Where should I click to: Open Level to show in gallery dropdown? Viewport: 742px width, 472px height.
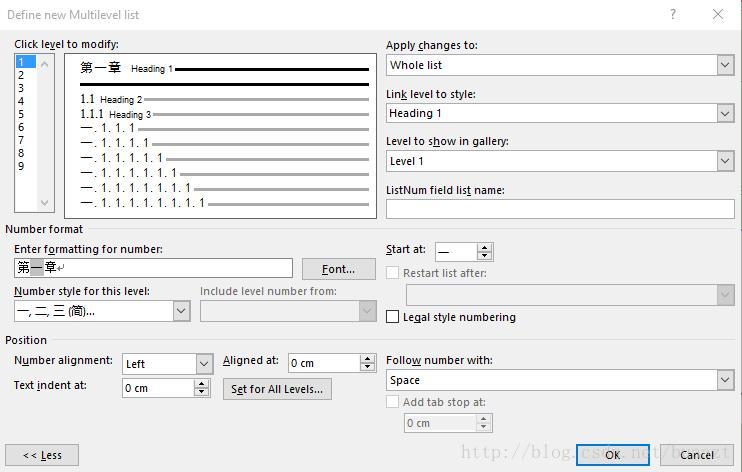click(725, 161)
